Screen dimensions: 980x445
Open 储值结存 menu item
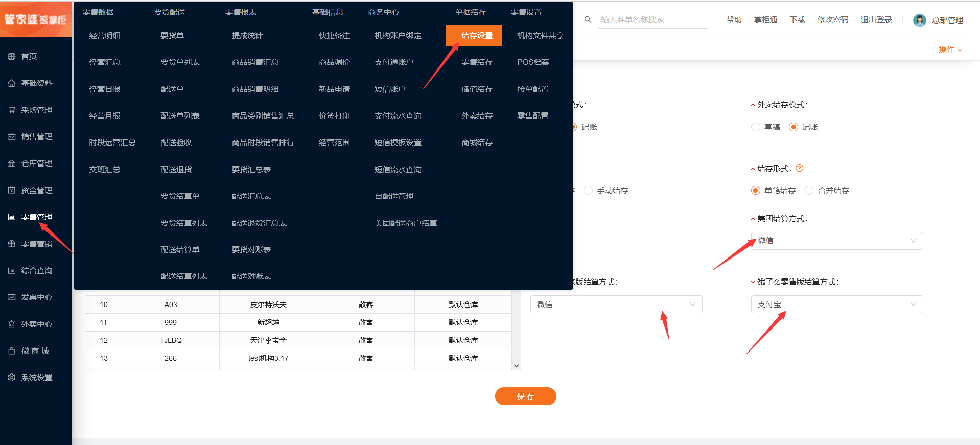(x=477, y=89)
